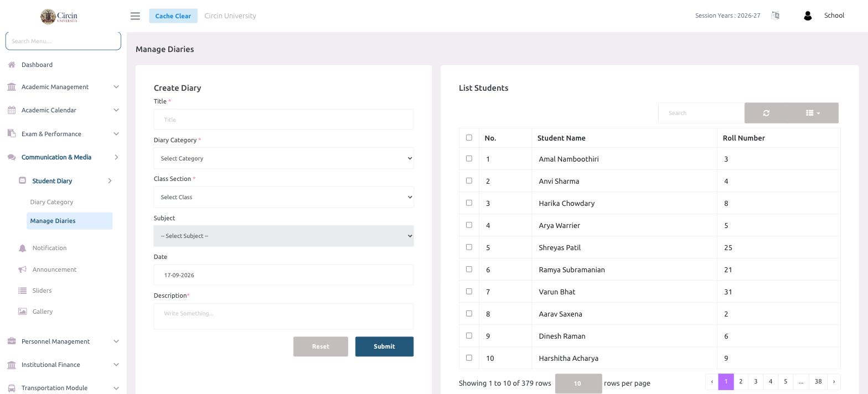868x394 pixels.
Task: Open the language translate icon
Action: 775,15
